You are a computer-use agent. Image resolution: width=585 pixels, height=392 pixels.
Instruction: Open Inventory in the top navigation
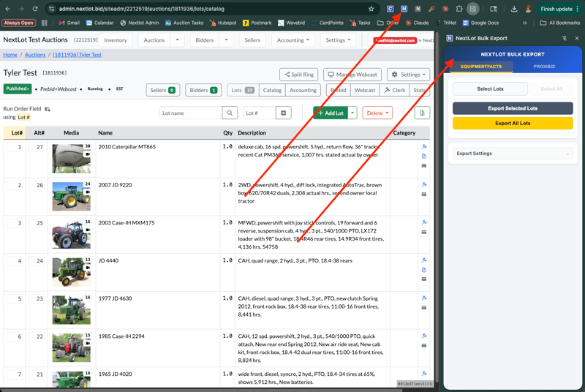116,40
